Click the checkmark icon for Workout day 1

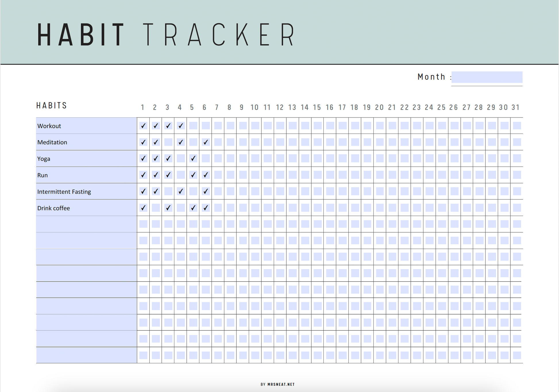[x=142, y=126]
